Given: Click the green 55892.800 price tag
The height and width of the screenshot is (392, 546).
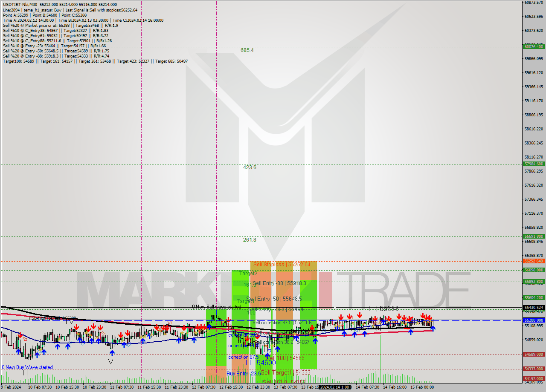Looking at the screenshot, I should [x=533, y=282].
